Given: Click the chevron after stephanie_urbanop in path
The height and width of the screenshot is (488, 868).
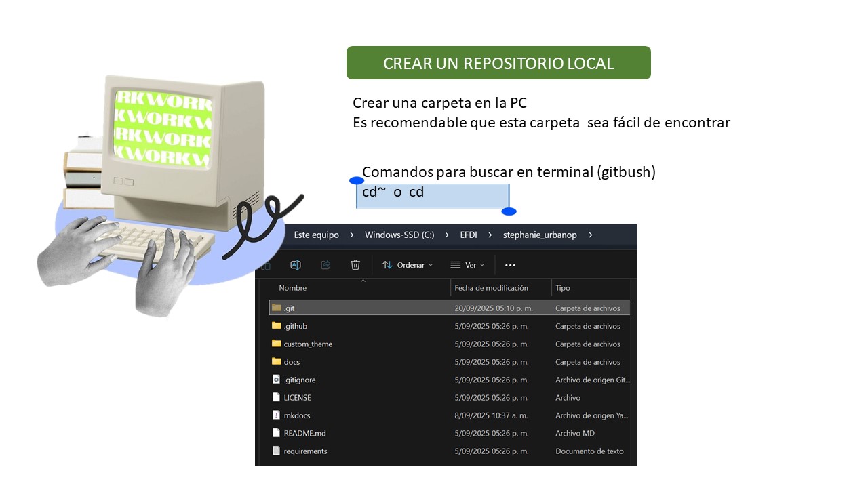Looking at the screenshot, I should point(591,235).
